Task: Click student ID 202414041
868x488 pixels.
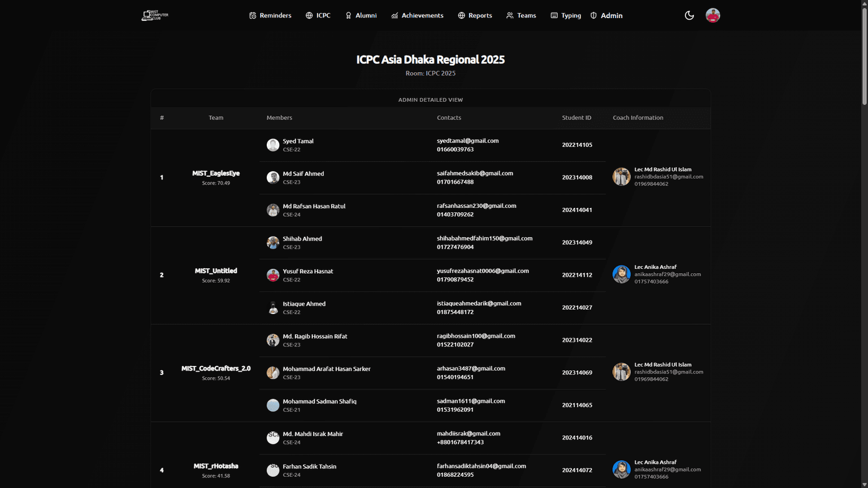Action: (x=577, y=210)
